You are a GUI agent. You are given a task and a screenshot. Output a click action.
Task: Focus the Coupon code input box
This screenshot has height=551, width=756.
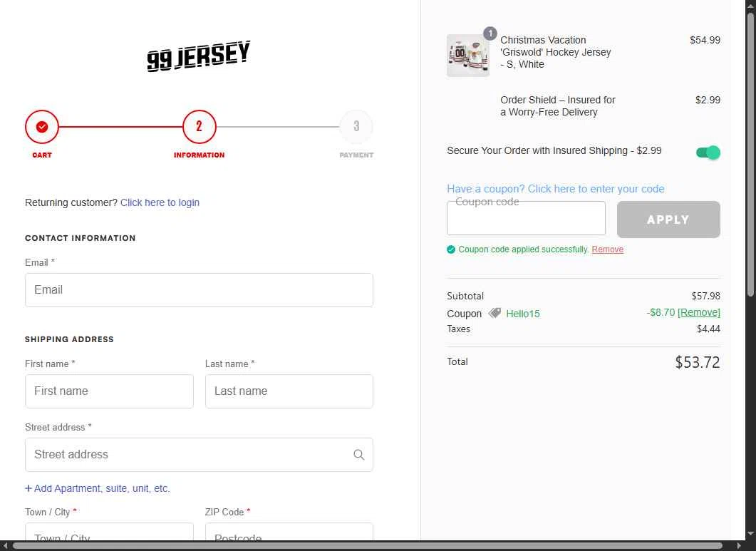point(526,218)
